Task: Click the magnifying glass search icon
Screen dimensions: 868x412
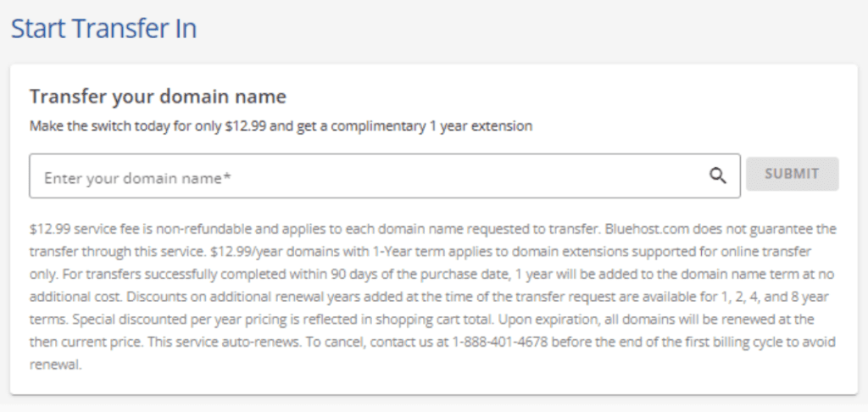Action: pyautogui.click(x=718, y=176)
